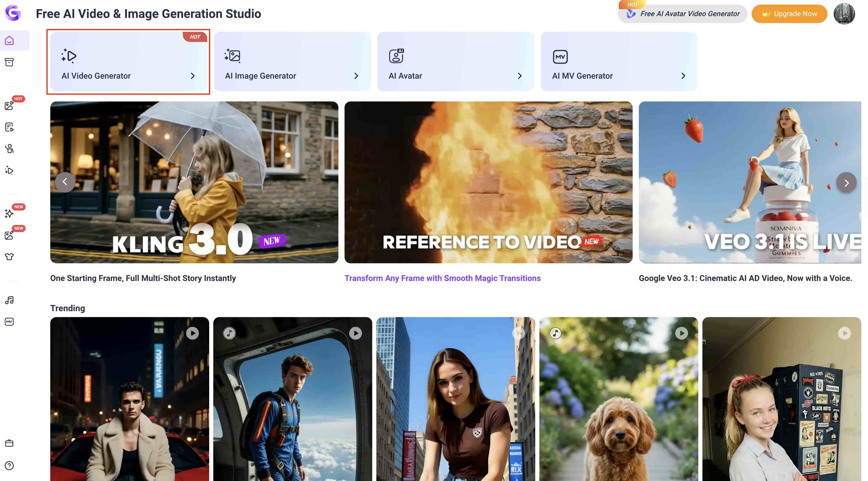
Task: Open the t-shirt try-on sidebar icon
Action: pyautogui.click(x=9, y=257)
